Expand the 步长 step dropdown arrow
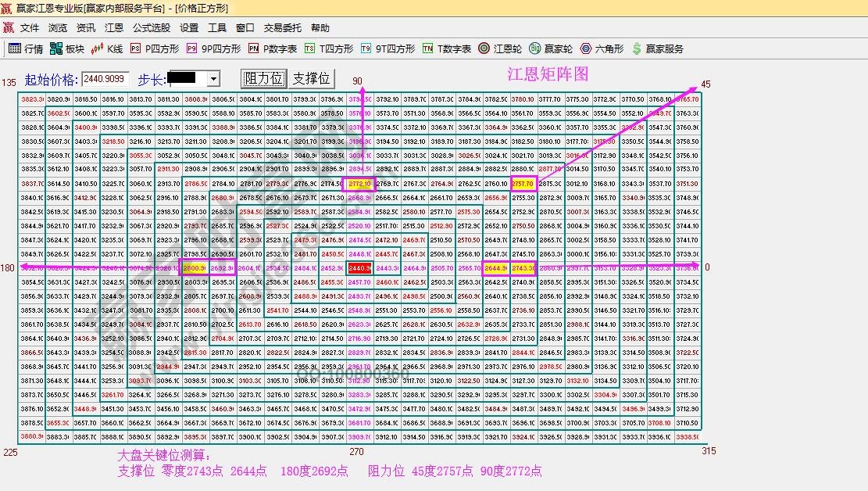This screenshot has width=868, height=491. click(213, 79)
